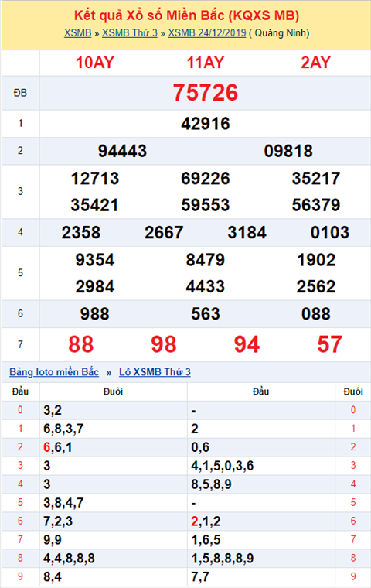The height and width of the screenshot is (588, 371).
Task: Select the 10AY ticket code
Action: point(95,63)
